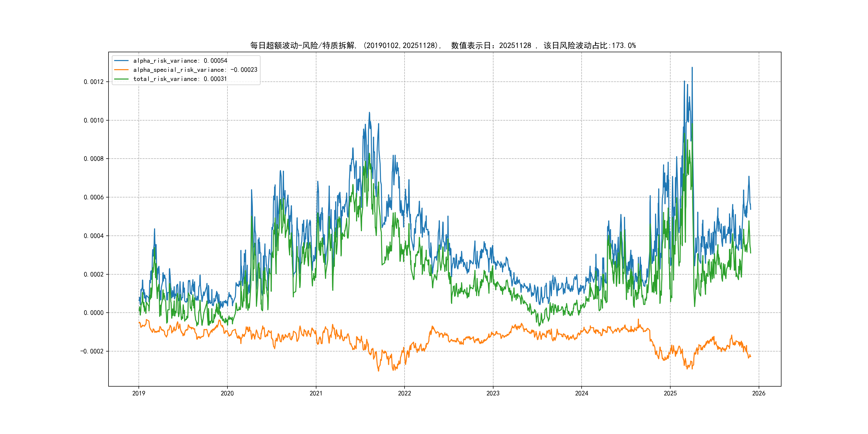This screenshot has height=434, width=868.
Task: Click the 2020 x-axis tick label
Action: (x=227, y=393)
